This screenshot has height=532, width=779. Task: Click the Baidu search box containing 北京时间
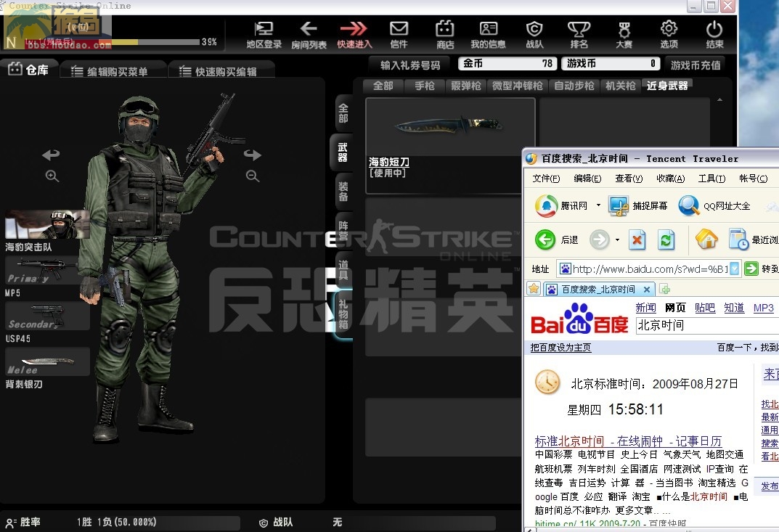[x=707, y=325]
